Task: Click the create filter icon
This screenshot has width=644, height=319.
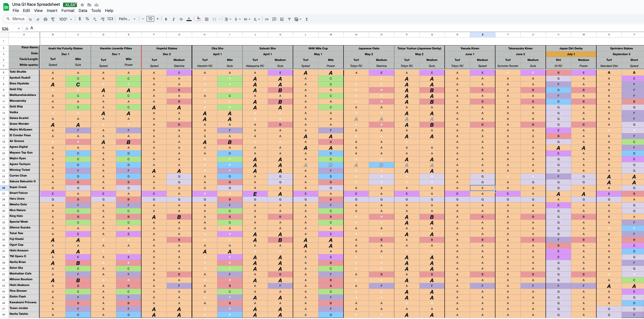Action: point(289,19)
